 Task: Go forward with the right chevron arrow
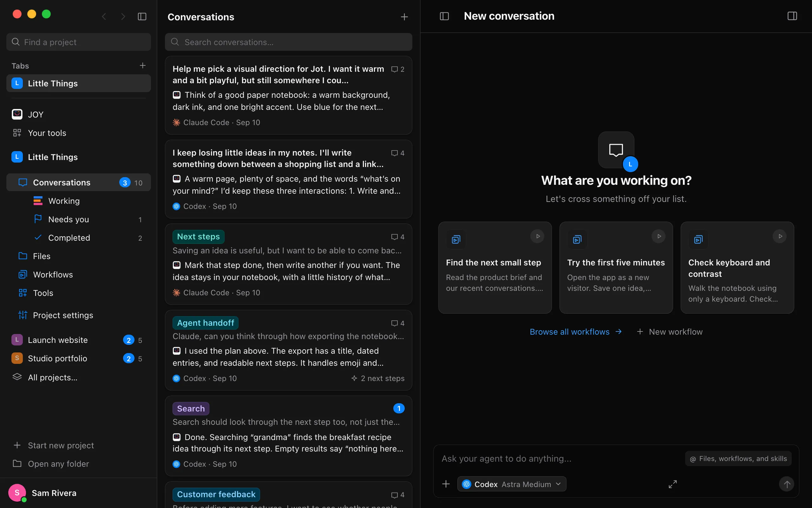[x=123, y=17]
